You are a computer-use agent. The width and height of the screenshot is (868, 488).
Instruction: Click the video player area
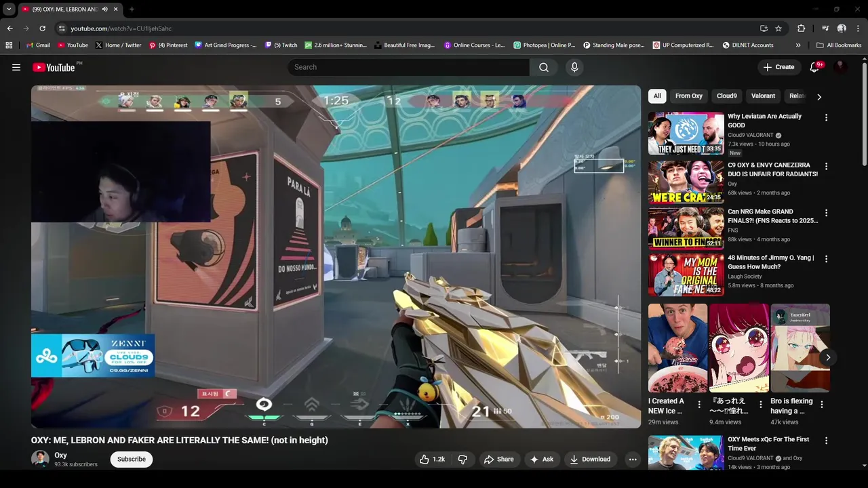pyautogui.click(x=336, y=256)
